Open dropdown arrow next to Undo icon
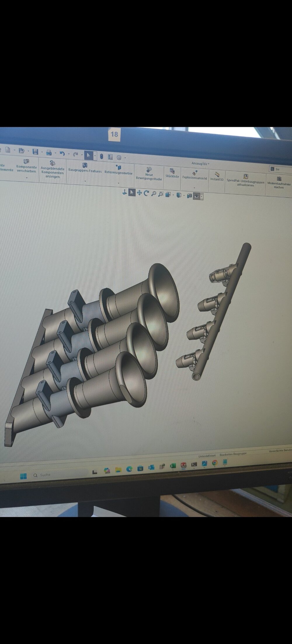The width and height of the screenshot is (292, 644). 68,154
